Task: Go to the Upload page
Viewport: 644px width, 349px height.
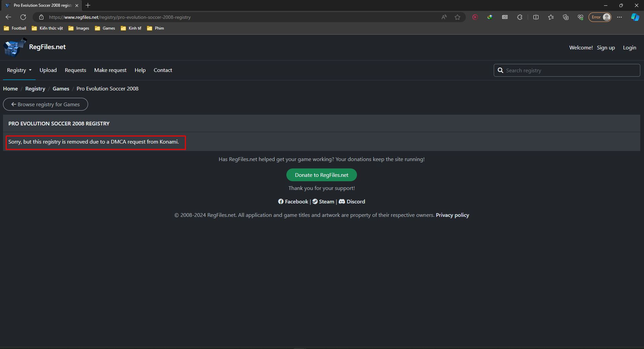Action: 48,70
